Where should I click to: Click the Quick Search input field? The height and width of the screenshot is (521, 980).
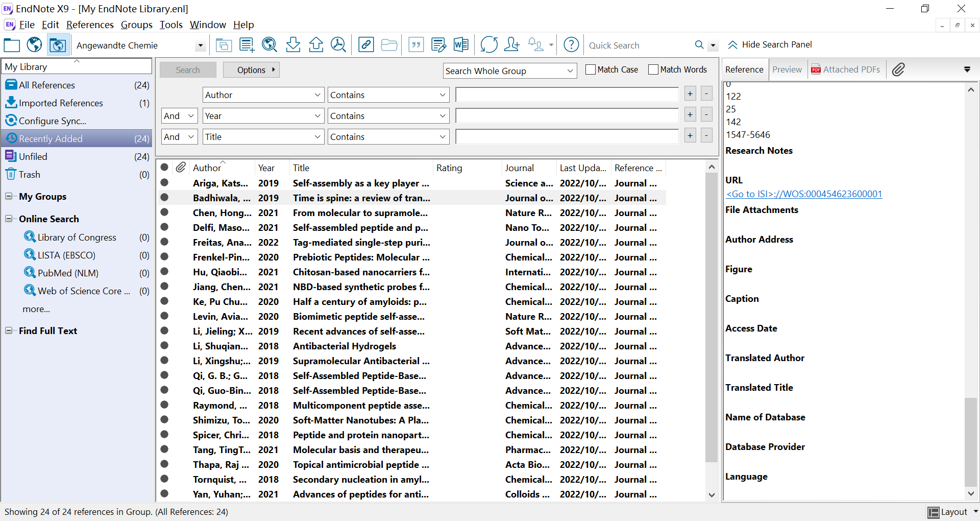(639, 45)
